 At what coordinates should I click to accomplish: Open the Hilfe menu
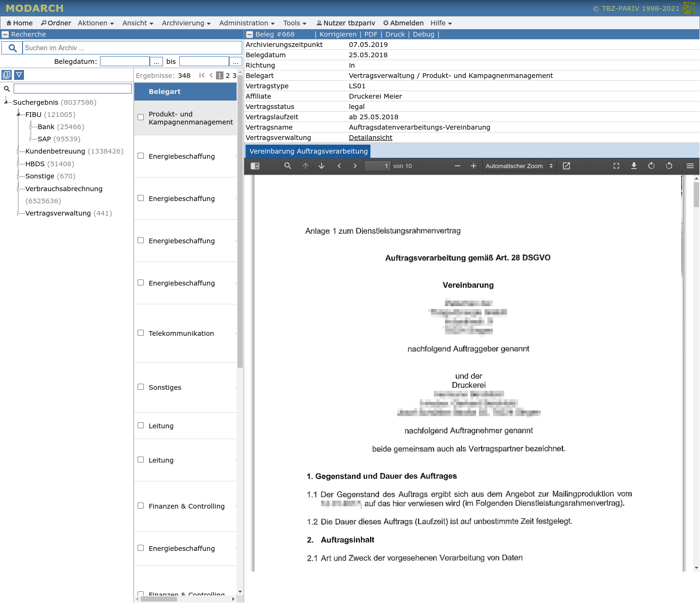point(441,23)
